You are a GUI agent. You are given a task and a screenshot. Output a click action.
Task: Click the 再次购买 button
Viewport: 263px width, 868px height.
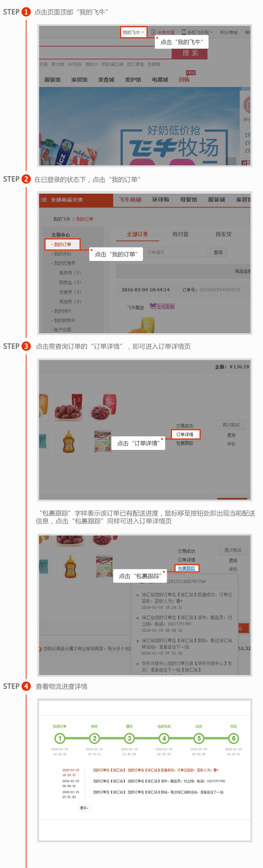click(x=231, y=425)
